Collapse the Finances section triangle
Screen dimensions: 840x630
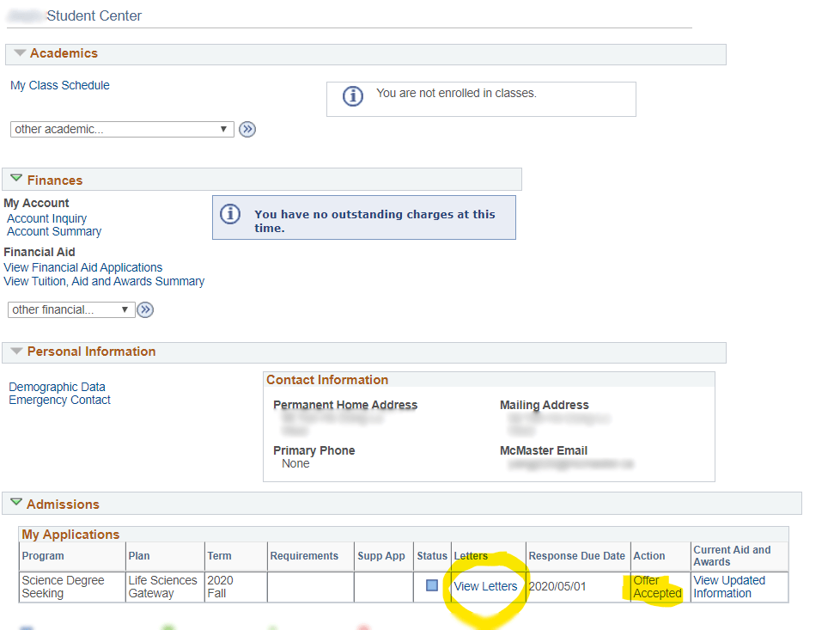coord(16,179)
